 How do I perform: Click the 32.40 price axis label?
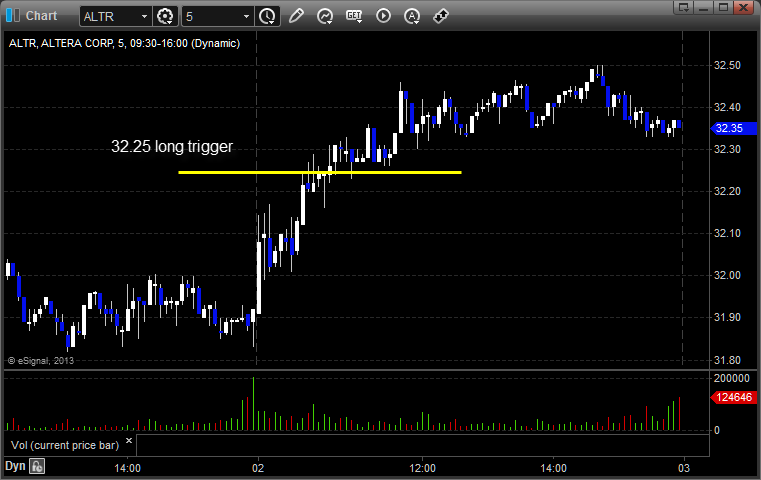click(x=727, y=107)
